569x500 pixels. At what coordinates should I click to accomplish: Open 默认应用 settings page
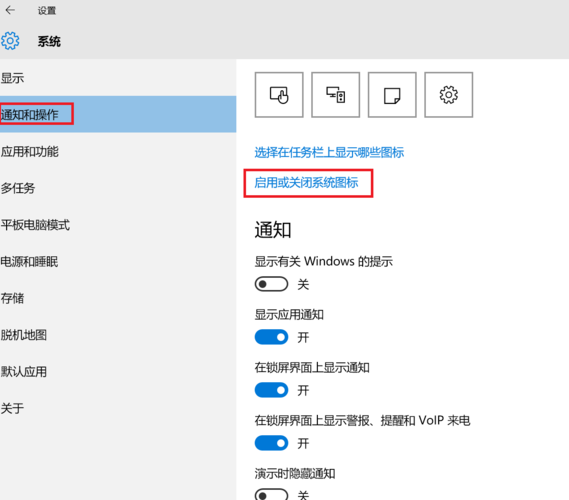coord(118,371)
